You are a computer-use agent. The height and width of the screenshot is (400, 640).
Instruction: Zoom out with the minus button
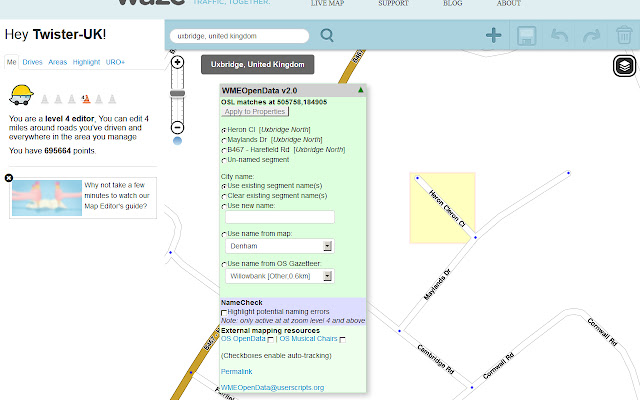click(x=177, y=127)
